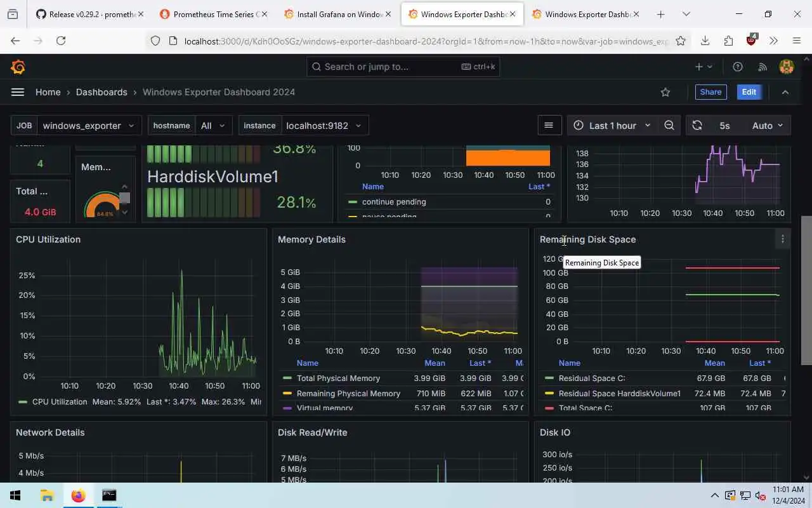Toggle Remaining Physical Memory legend series
812x508 pixels.
pyautogui.click(x=348, y=394)
